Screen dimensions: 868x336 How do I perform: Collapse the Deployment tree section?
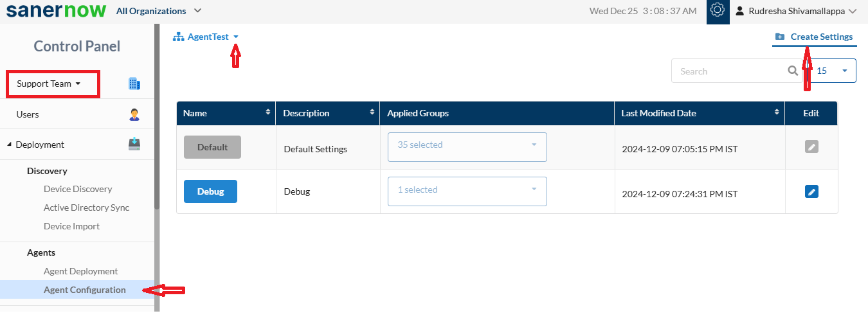(9, 145)
